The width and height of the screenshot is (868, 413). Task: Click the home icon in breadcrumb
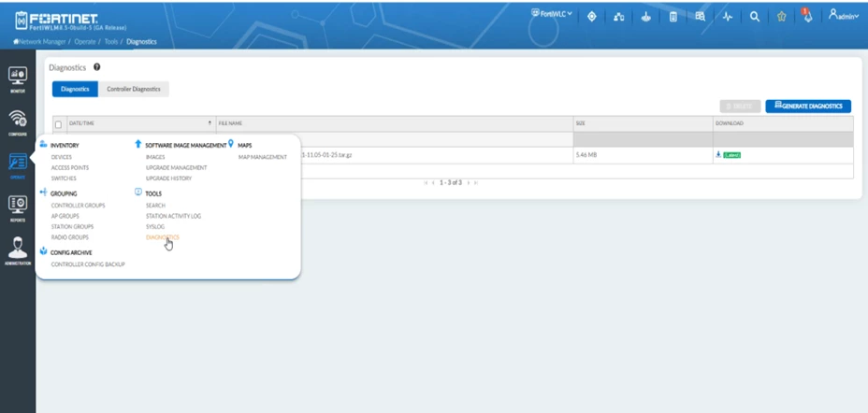click(x=16, y=41)
